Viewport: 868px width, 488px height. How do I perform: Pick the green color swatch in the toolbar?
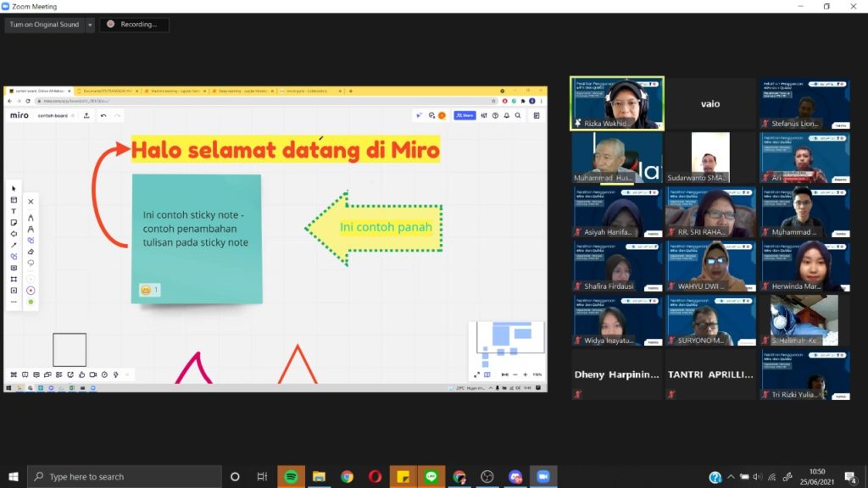click(x=30, y=302)
